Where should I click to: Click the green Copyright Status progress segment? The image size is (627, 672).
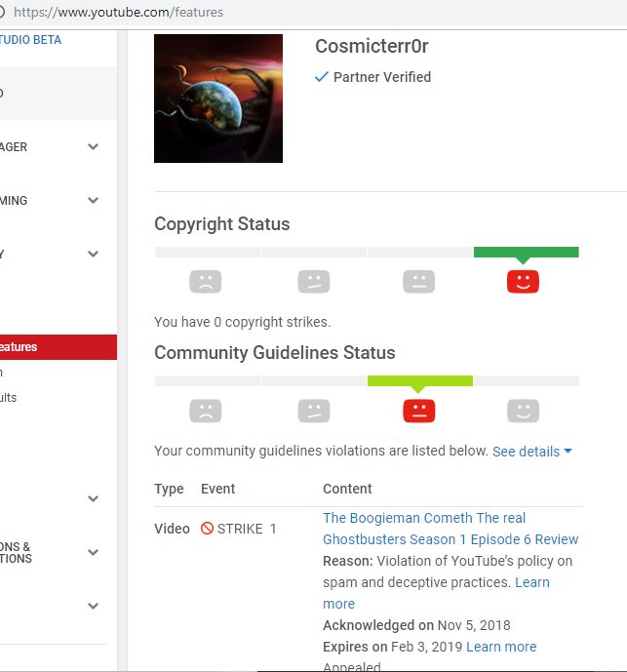point(527,252)
